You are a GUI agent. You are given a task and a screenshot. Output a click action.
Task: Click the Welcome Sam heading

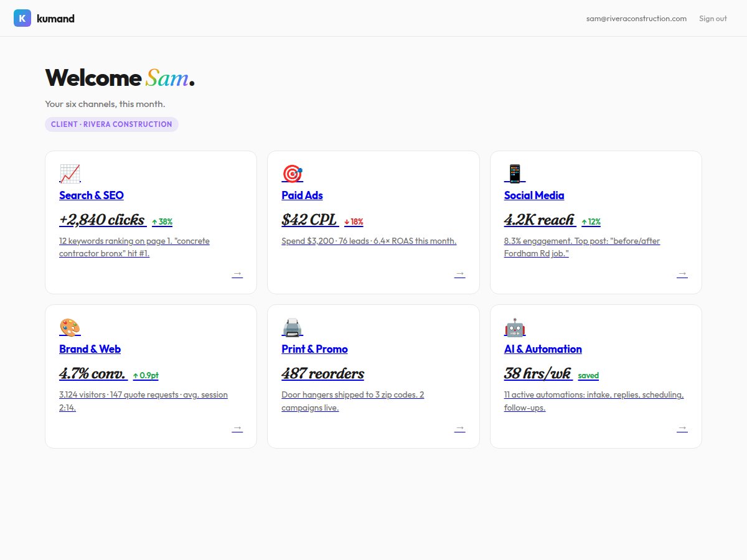pyautogui.click(x=120, y=78)
